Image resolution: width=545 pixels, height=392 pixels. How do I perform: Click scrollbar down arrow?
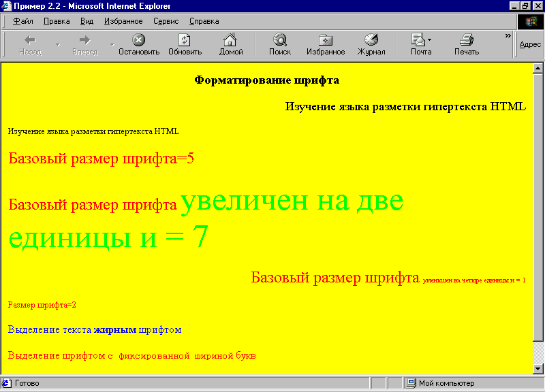point(538,369)
